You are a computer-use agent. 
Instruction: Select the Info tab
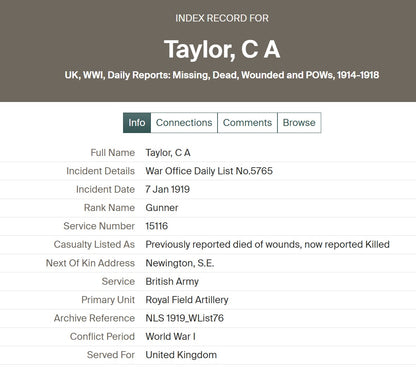(x=137, y=123)
